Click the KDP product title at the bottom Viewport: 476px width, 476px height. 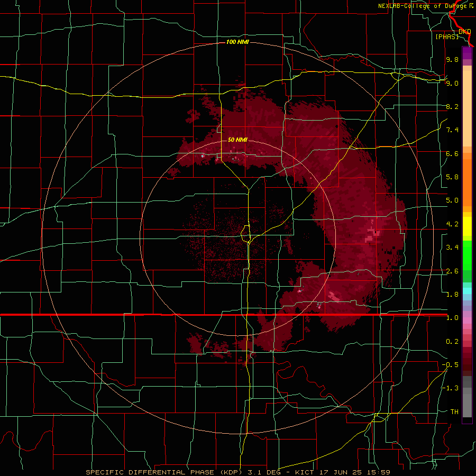click(237, 472)
